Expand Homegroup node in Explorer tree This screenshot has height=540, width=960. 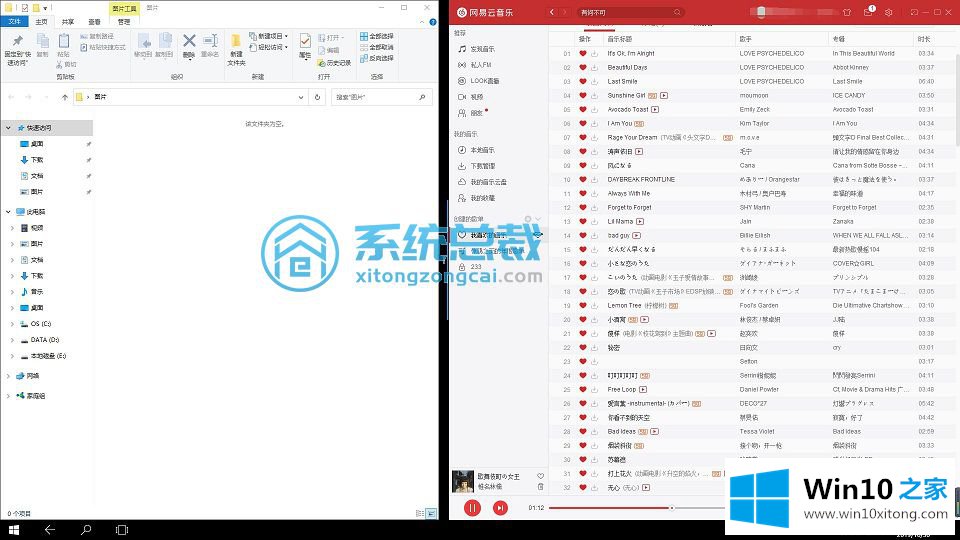tap(8, 396)
